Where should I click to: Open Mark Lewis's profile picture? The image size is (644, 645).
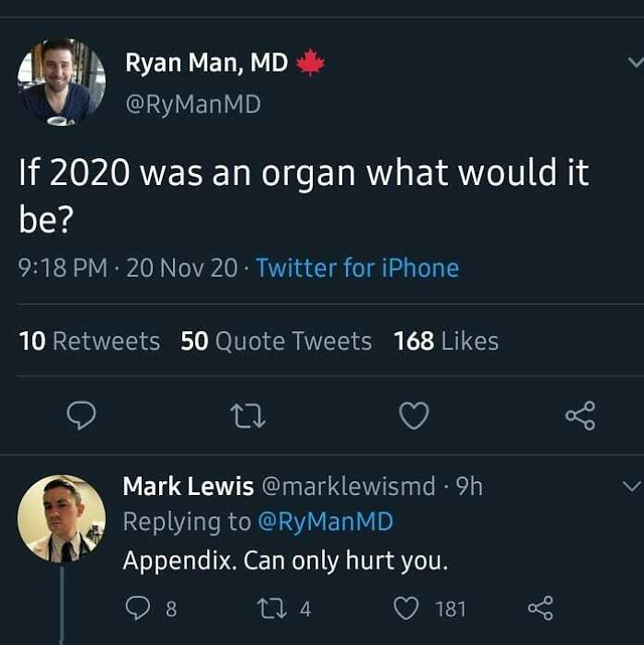click(x=61, y=518)
